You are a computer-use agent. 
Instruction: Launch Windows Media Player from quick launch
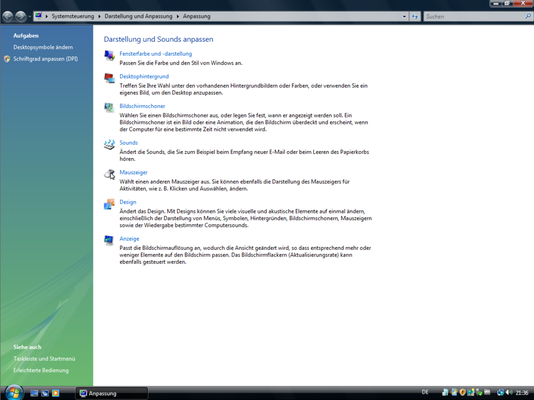click(x=56, y=393)
